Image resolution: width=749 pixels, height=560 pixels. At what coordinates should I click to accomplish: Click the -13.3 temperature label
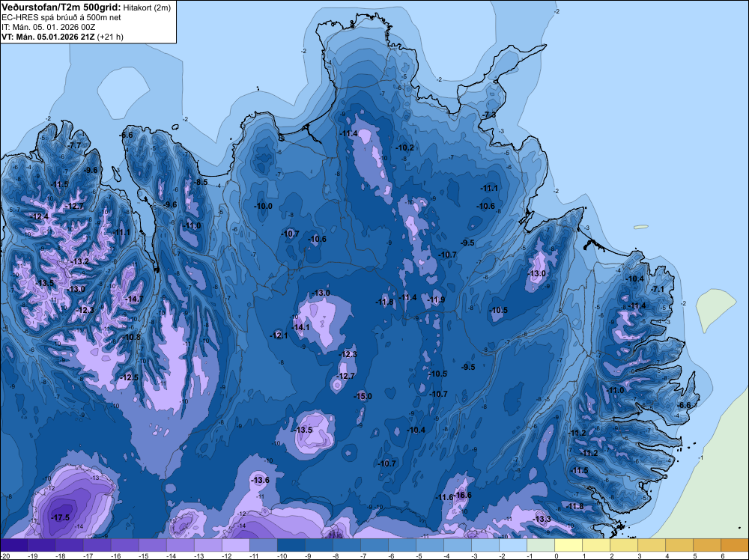pyautogui.click(x=542, y=520)
